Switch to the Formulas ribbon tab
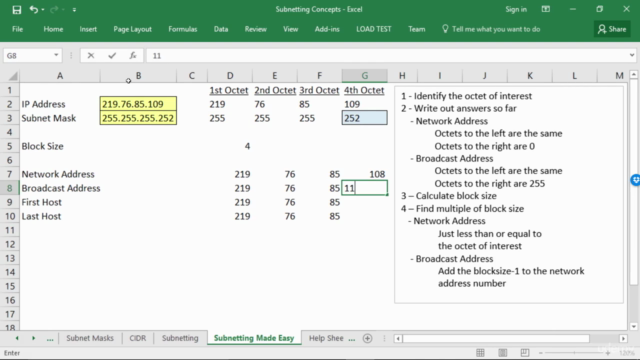Screen dimensions: 640x360 [182, 29]
